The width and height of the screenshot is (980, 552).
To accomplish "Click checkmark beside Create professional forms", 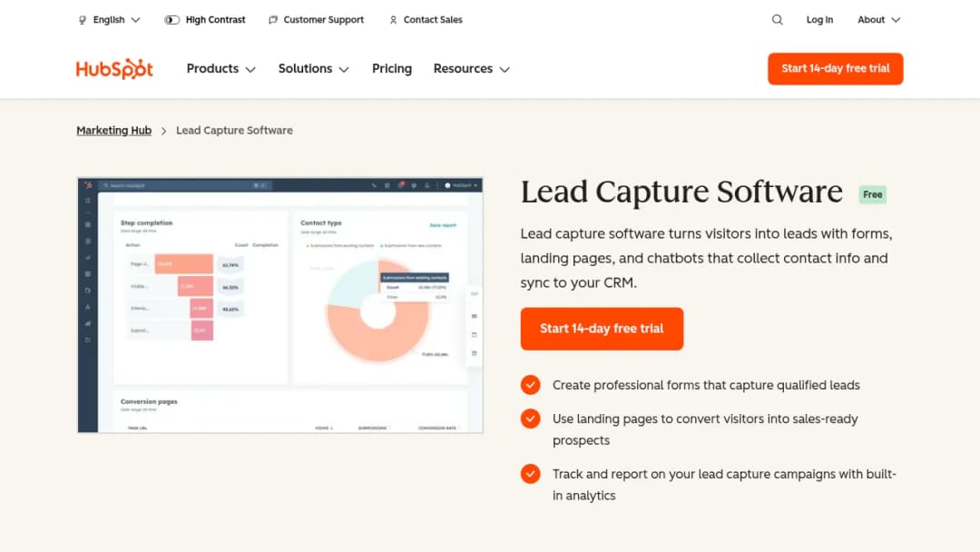I will point(531,385).
